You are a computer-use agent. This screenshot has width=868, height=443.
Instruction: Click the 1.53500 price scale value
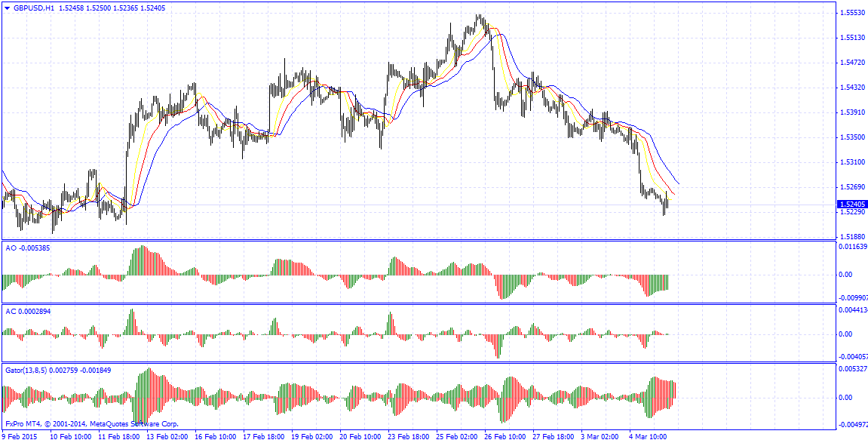point(853,137)
